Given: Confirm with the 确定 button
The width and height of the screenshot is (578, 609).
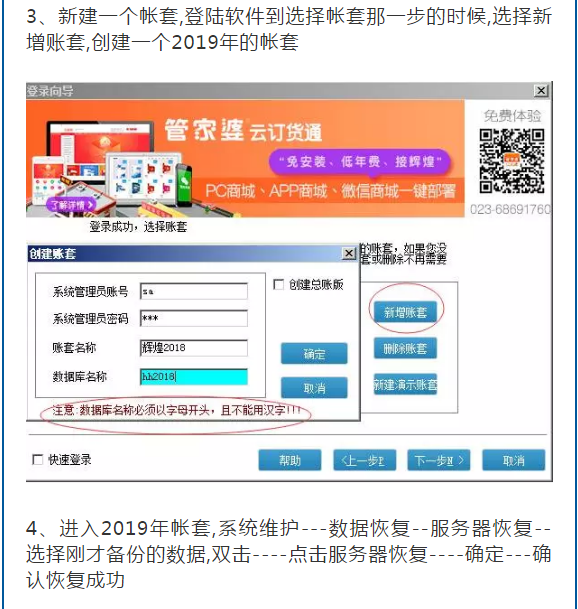Looking at the screenshot, I should (314, 353).
